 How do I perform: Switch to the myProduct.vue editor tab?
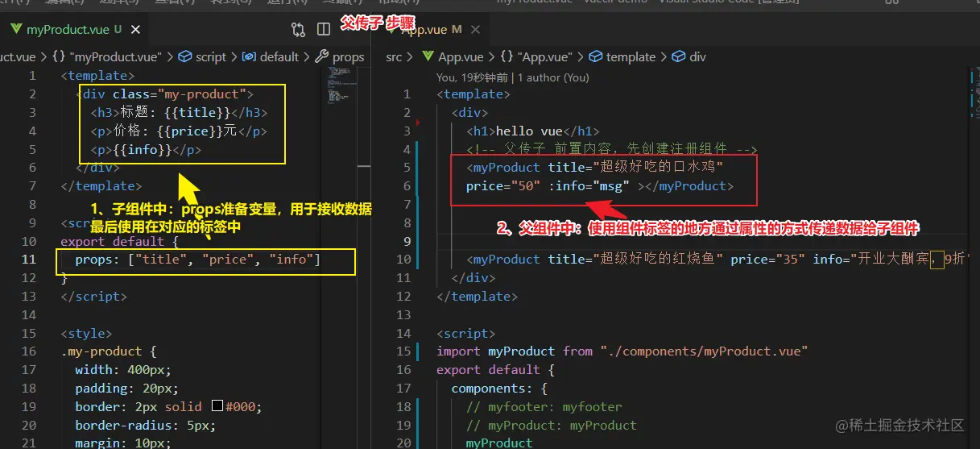click(74, 30)
